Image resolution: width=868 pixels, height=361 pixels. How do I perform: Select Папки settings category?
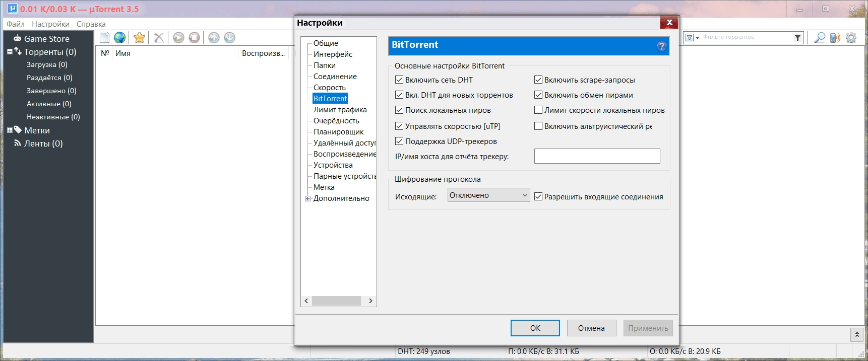click(324, 65)
